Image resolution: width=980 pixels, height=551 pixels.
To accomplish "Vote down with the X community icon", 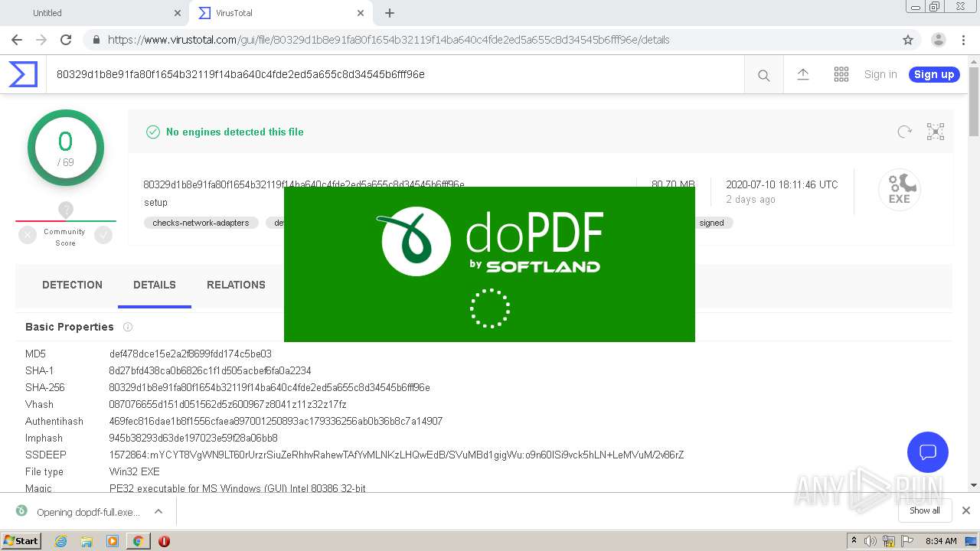I will pos(28,236).
